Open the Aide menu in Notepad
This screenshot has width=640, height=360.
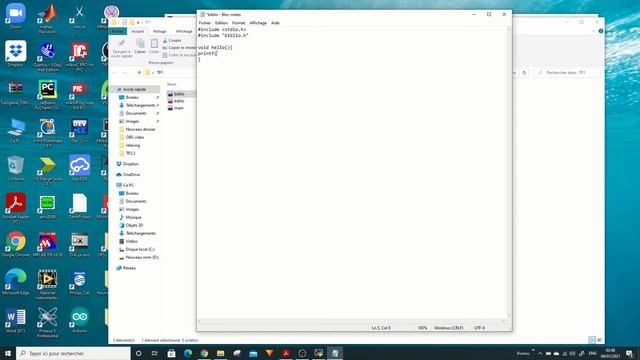(x=276, y=23)
